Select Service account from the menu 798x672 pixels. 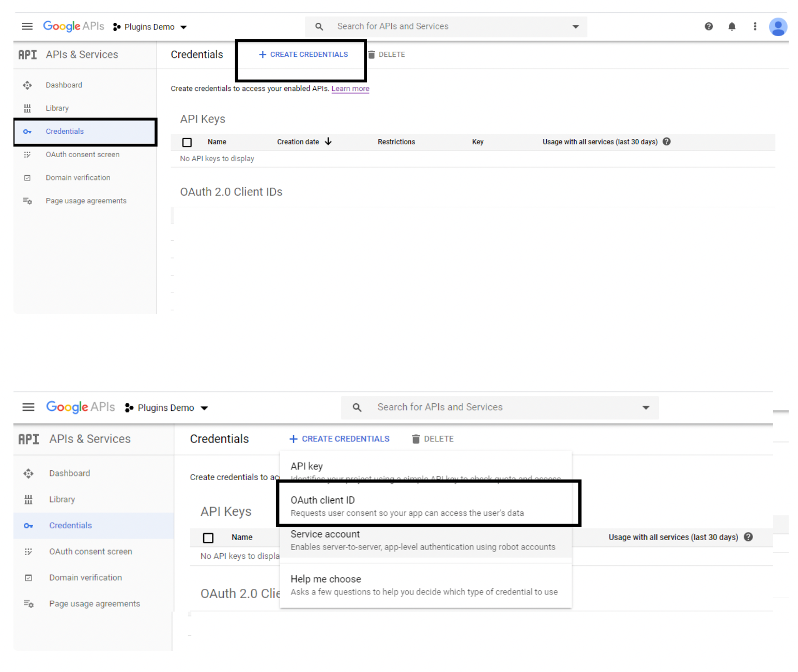click(325, 534)
